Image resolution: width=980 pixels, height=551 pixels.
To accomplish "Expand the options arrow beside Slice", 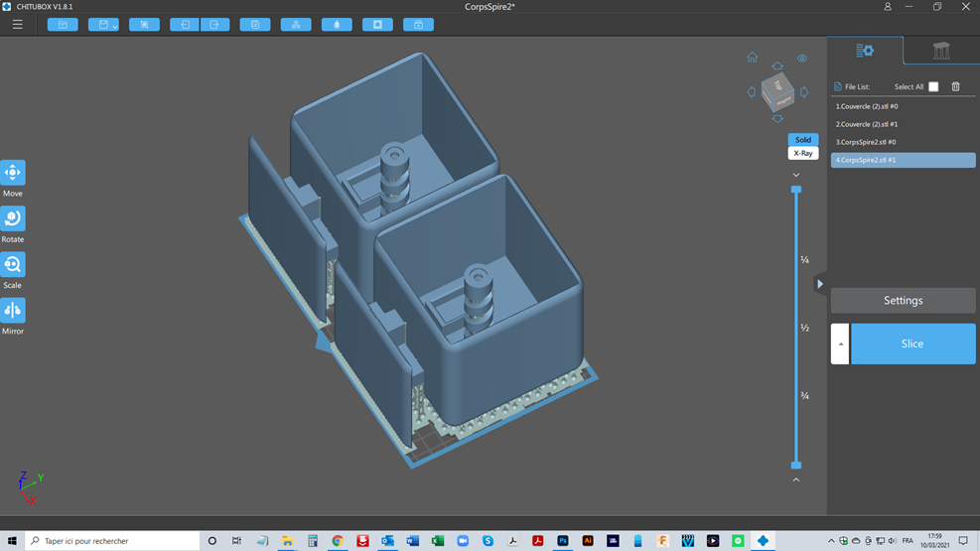I will [840, 344].
